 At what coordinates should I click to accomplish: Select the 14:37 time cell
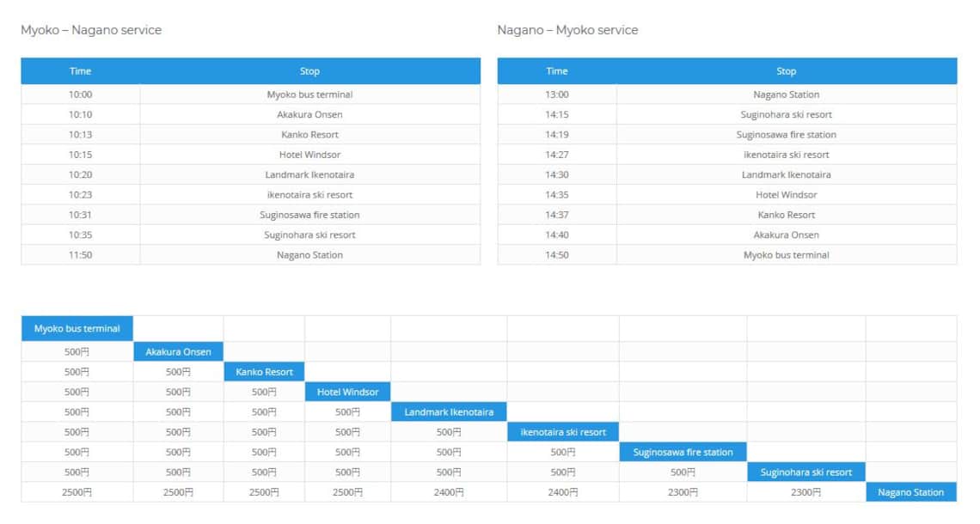(x=557, y=214)
